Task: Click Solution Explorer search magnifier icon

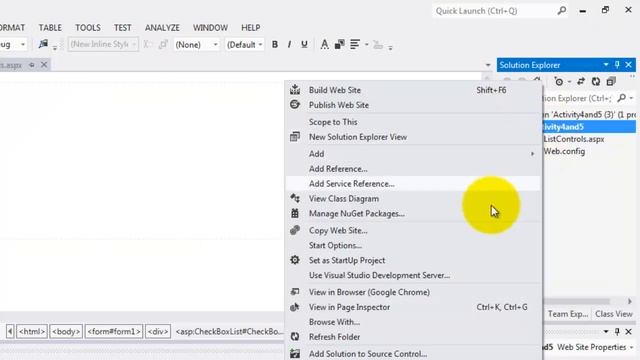Action: [622, 98]
